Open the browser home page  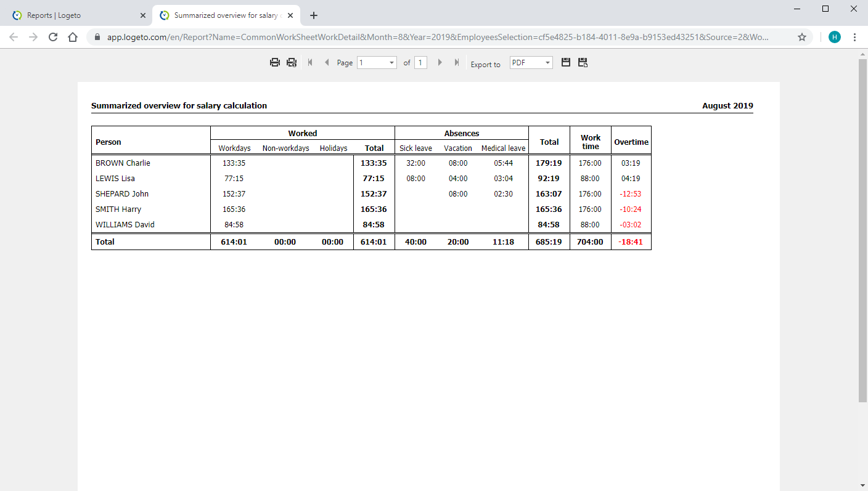[73, 37]
